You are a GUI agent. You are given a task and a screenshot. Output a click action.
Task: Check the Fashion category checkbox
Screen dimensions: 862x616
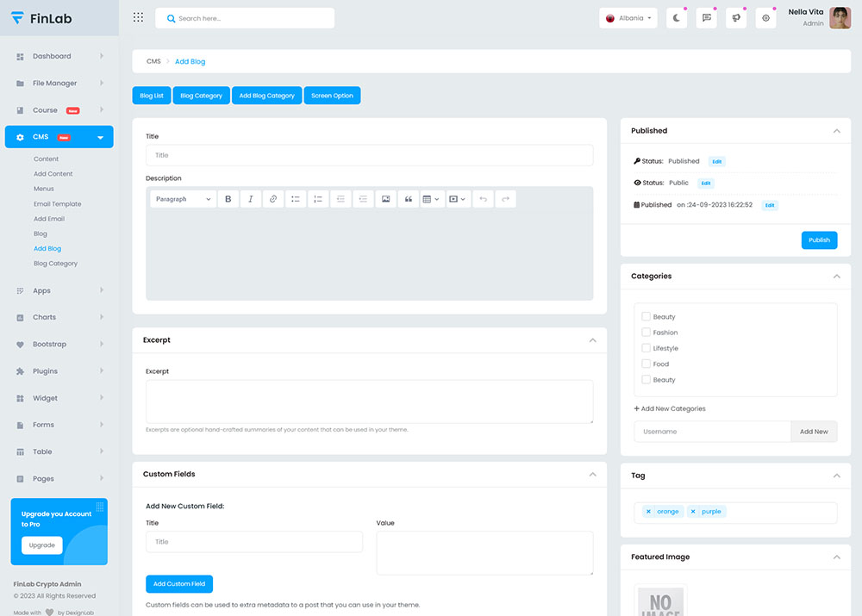[x=646, y=333]
